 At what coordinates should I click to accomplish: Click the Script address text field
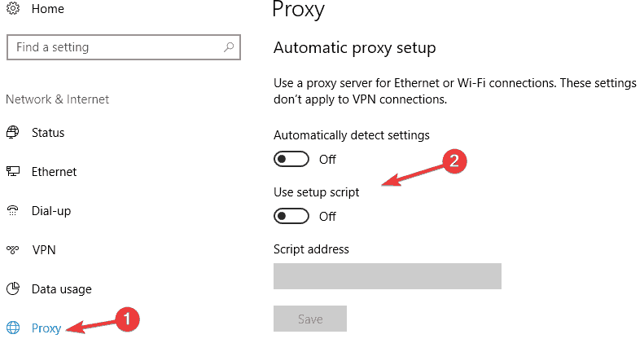[x=387, y=275]
